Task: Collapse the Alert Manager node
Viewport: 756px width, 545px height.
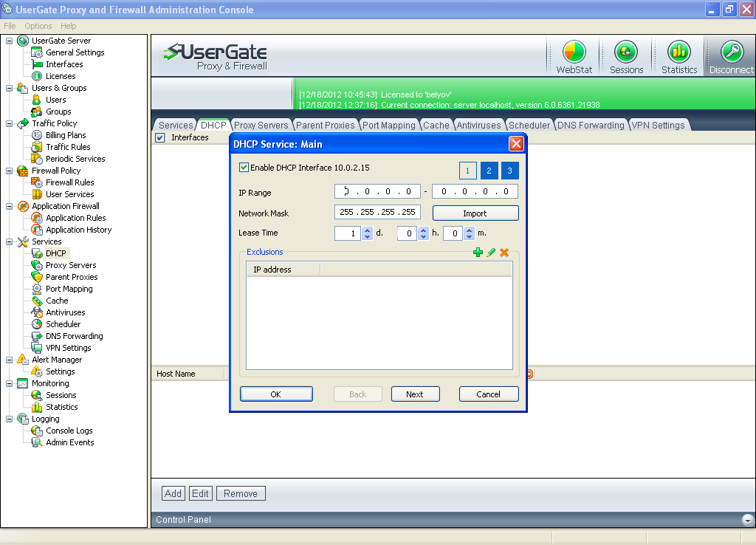Action: point(9,360)
